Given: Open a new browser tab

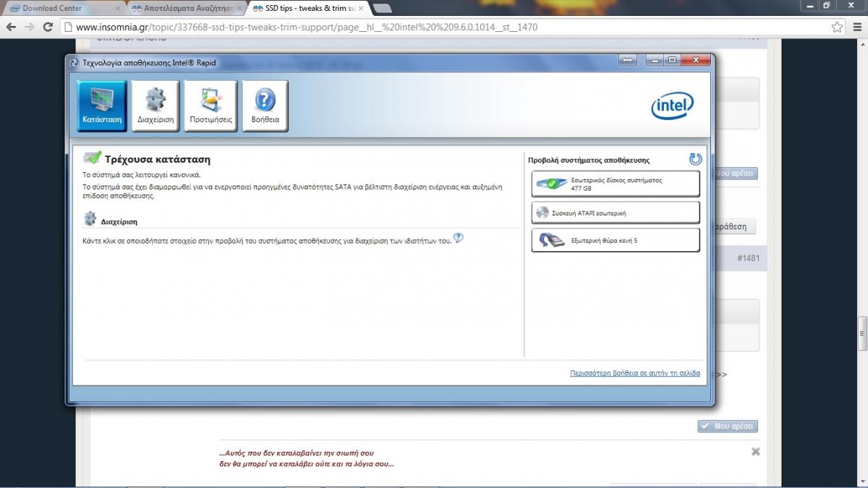Looking at the screenshot, I should [x=383, y=9].
